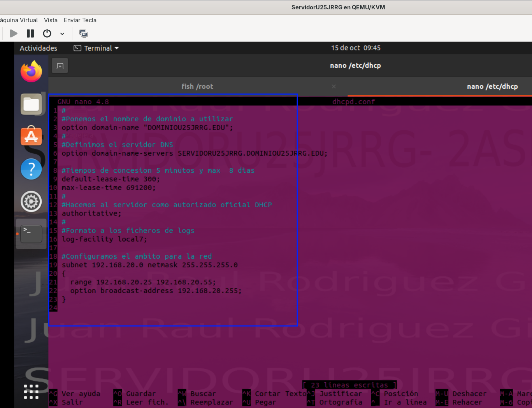Open Settings gear in the dock

tap(31, 201)
